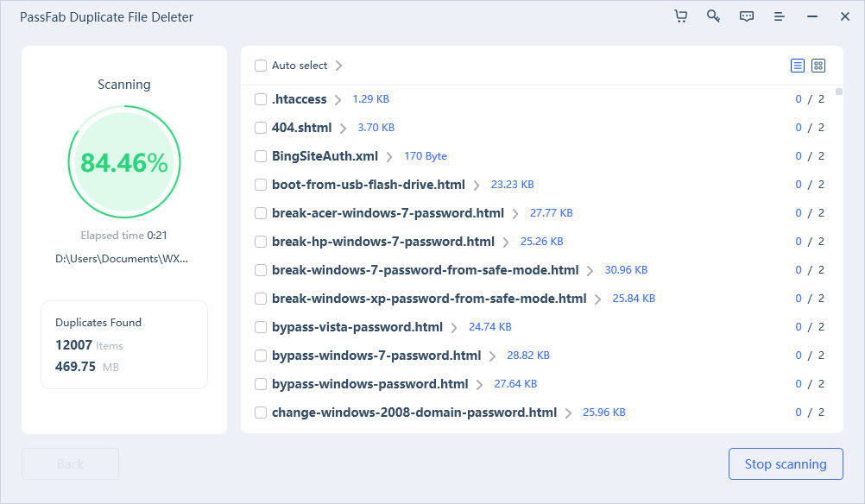The width and height of the screenshot is (865, 504).
Task: Enable checkbox for bypass-vista-password.html
Action: click(261, 327)
